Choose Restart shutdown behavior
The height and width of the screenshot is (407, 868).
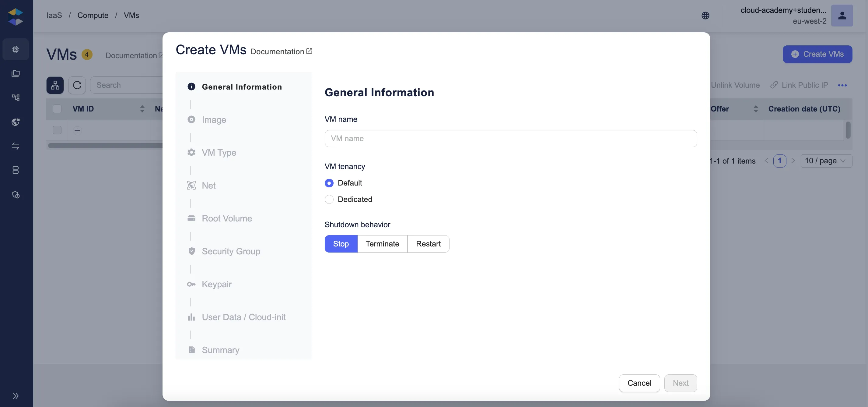point(428,244)
